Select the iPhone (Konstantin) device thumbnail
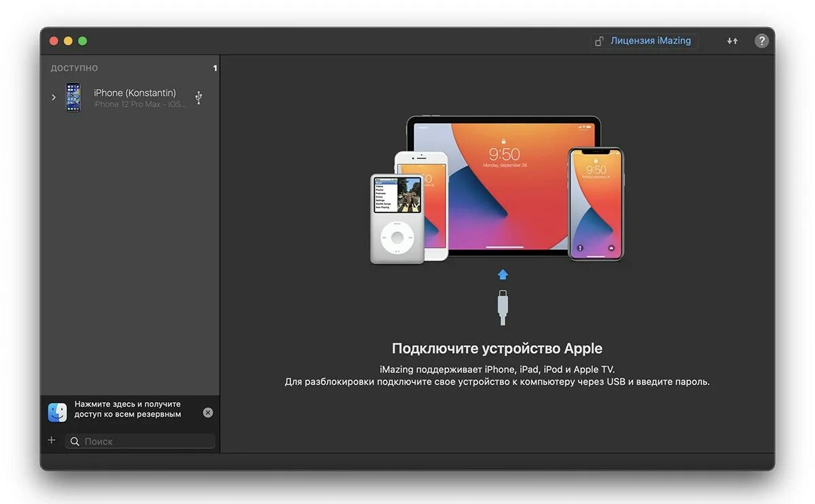This screenshot has height=504, width=815. pyautogui.click(x=73, y=97)
